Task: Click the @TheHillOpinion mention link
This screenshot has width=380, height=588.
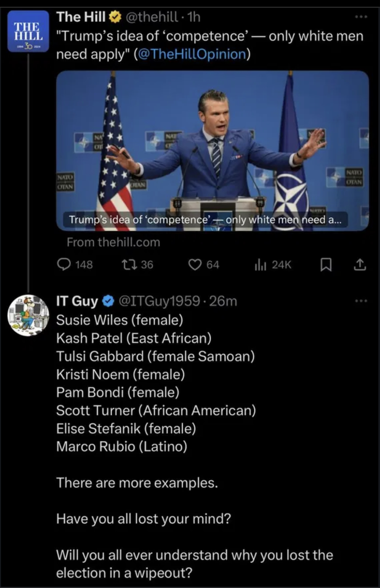Action: coord(192,54)
